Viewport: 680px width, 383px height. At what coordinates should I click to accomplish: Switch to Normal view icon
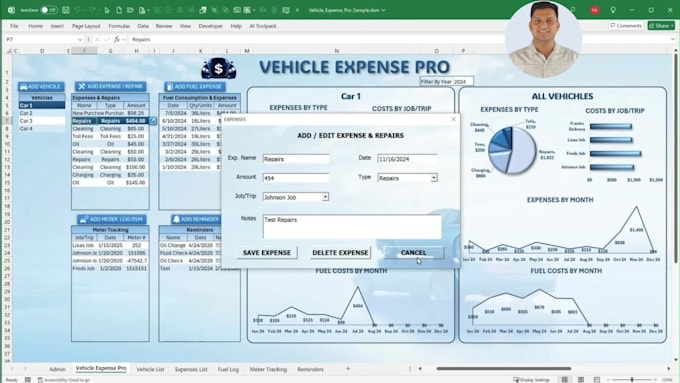565,380
